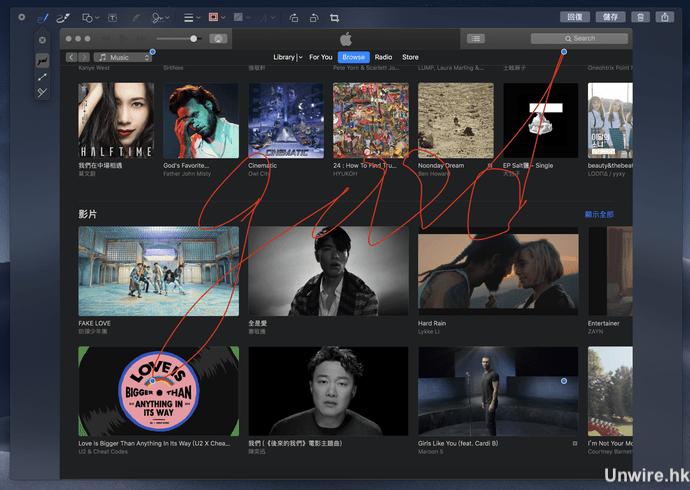The image size is (690, 490).
Task: Click the title "24 : How To Find Tru..."
Action: [365, 166]
